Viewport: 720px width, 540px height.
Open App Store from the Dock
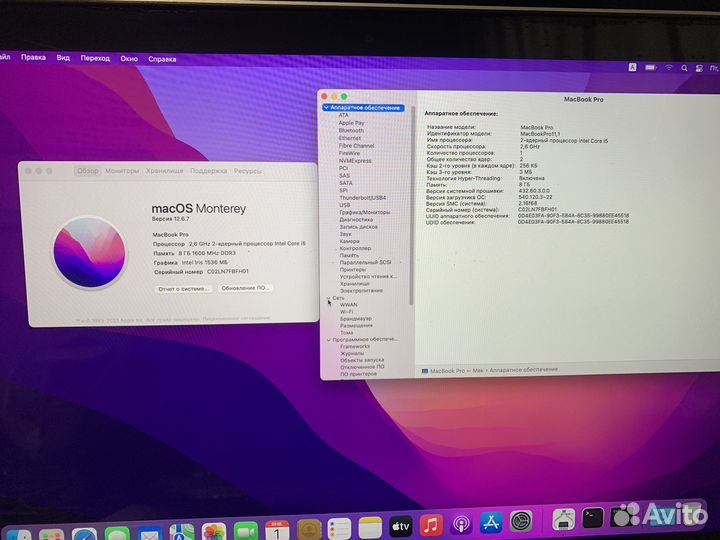pos(491,523)
